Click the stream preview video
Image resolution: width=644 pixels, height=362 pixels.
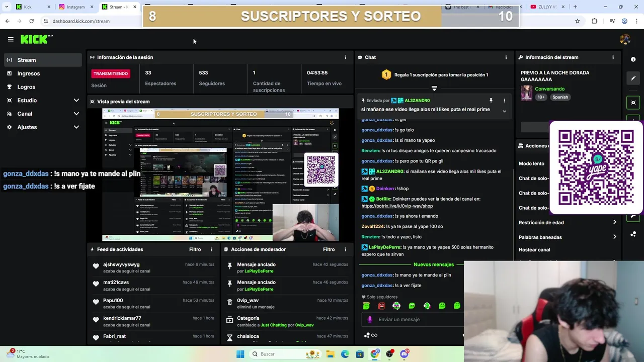coord(220,174)
